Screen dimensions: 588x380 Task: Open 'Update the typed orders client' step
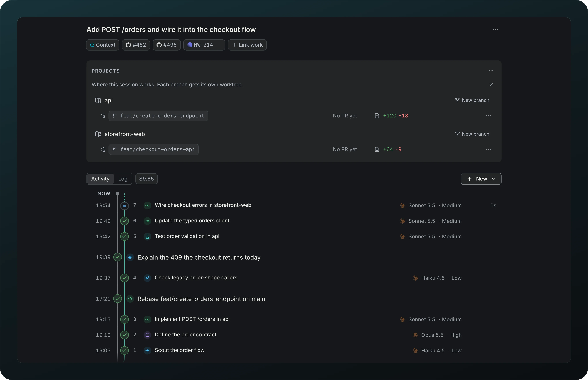coord(192,221)
